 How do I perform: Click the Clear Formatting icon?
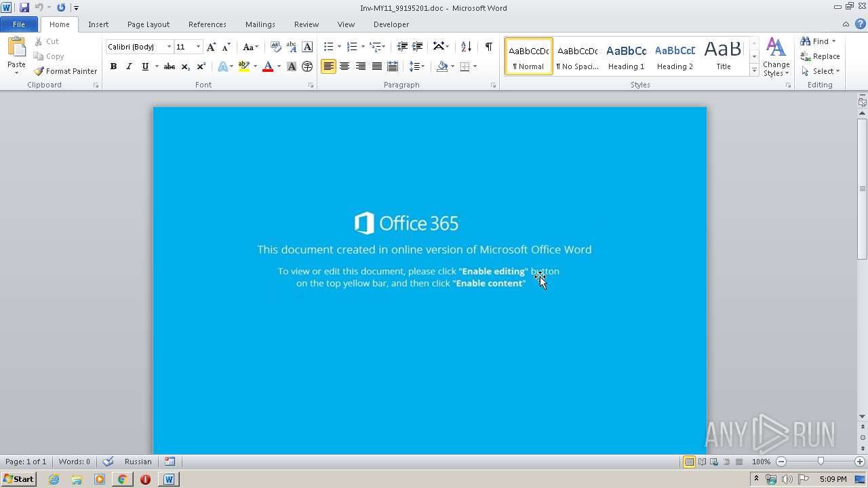click(x=275, y=47)
